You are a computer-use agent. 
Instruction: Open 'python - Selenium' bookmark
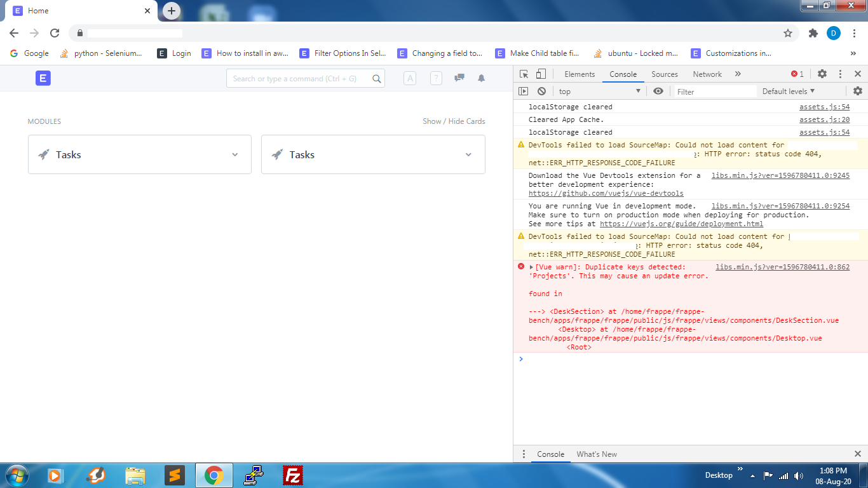click(x=101, y=53)
